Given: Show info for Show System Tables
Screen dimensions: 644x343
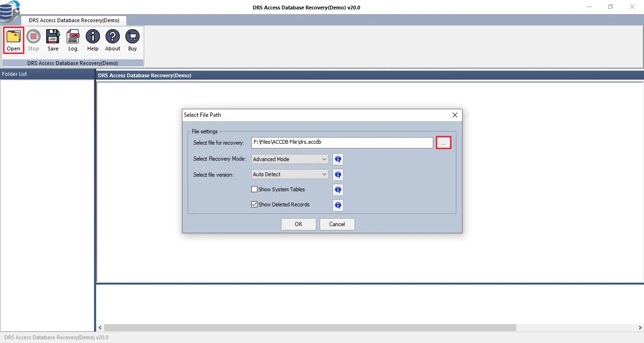Looking at the screenshot, I should click(x=338, y=190).
